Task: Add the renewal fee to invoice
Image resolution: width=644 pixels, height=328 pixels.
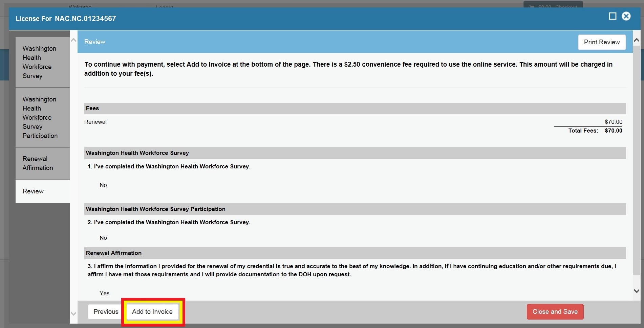Action: pyautogui.click(x=152, y=312)
